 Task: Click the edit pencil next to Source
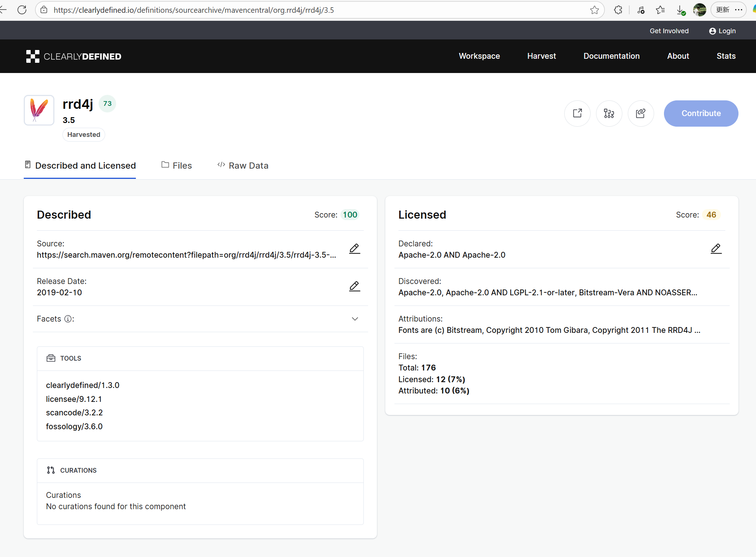(x=354, y=249)
